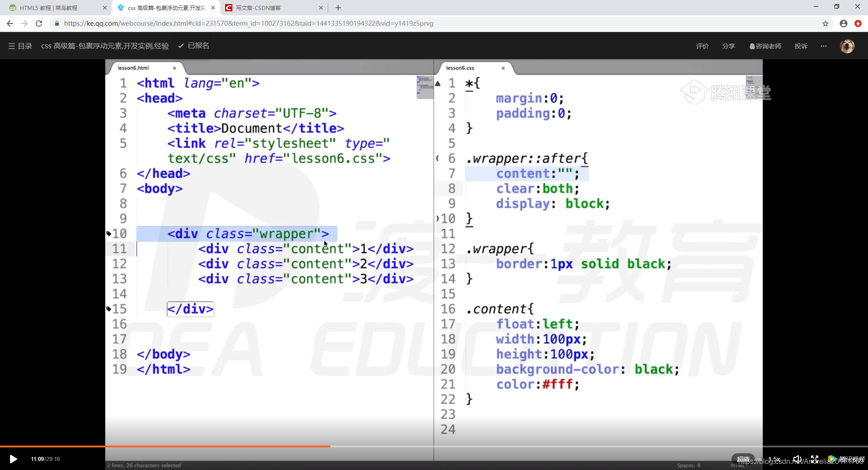Select the css 高级篇 browser tab
Viewport: 868px width, 470px height.
coord(165,8)
